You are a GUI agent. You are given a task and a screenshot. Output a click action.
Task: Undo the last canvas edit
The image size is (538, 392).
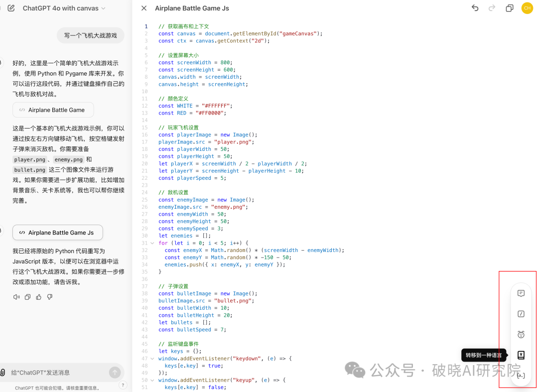click(475, 8)
